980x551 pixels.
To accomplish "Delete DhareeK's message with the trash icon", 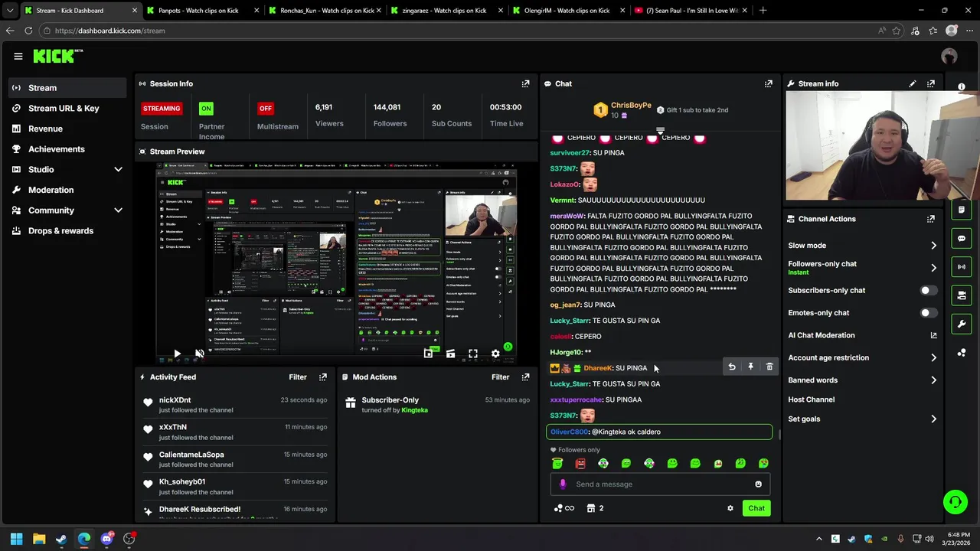I will [x=769, y=367].
